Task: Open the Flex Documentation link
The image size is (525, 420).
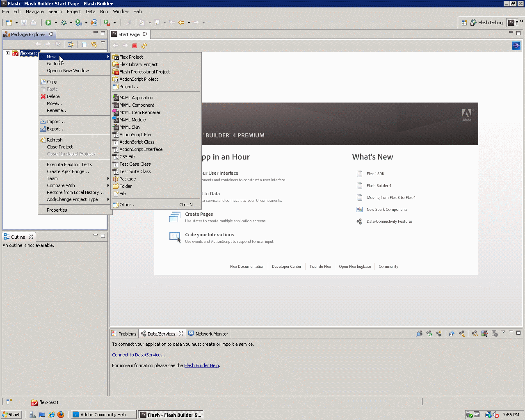Action: 247,267
